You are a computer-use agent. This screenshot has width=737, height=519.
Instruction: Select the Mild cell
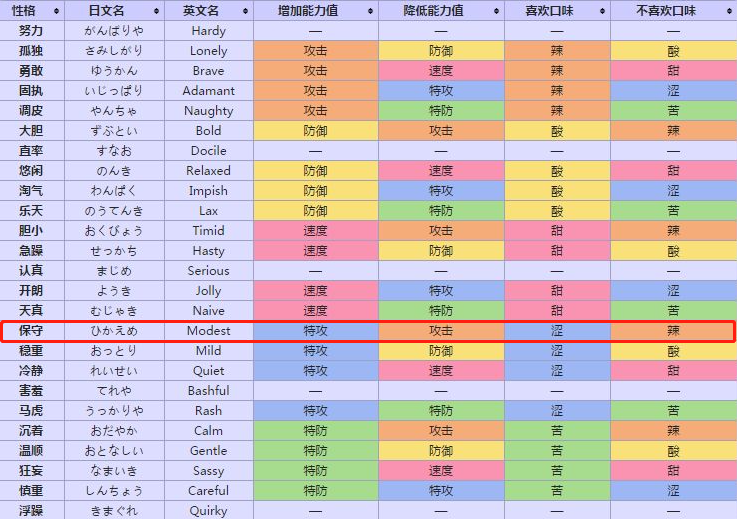pyautogui.click(x=209, y=351)
